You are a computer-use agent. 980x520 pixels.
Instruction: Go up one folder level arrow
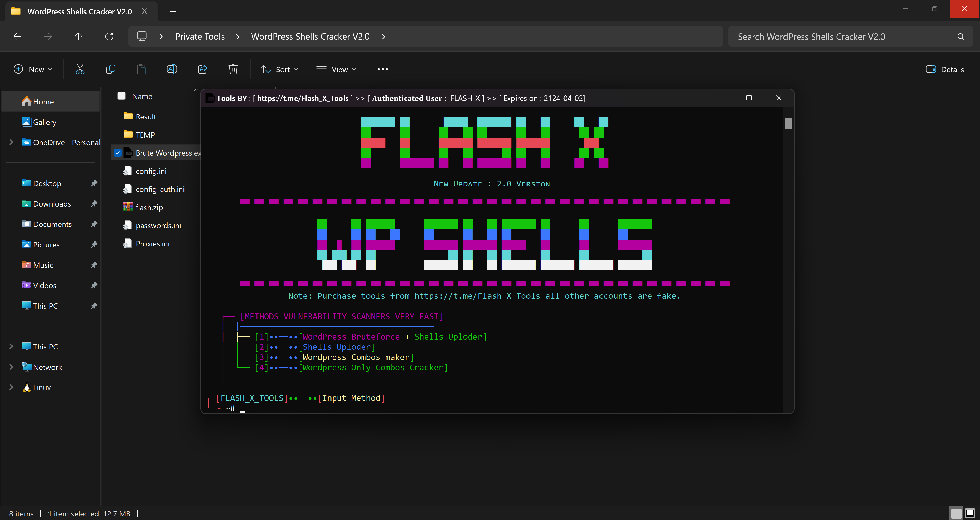pyautogui.click(x=78, y=37)
